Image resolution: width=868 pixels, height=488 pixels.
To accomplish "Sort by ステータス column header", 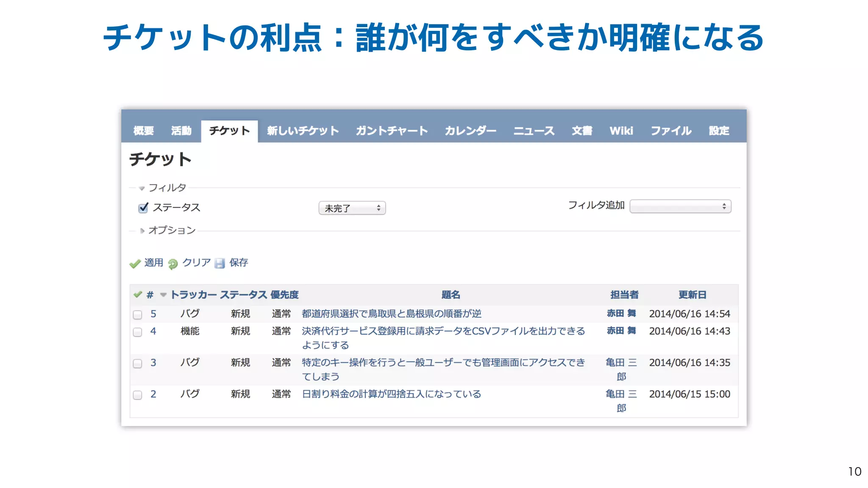I will coord(243,295).
